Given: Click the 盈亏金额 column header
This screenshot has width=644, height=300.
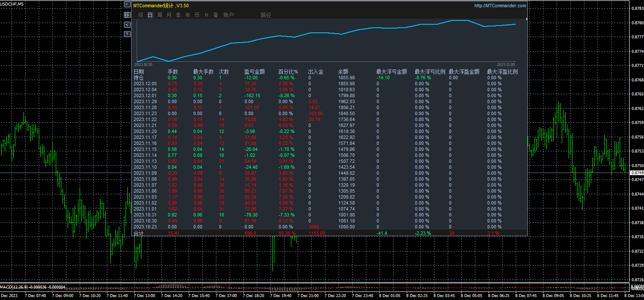Looking at the screenshot, I should coord(254,72).
